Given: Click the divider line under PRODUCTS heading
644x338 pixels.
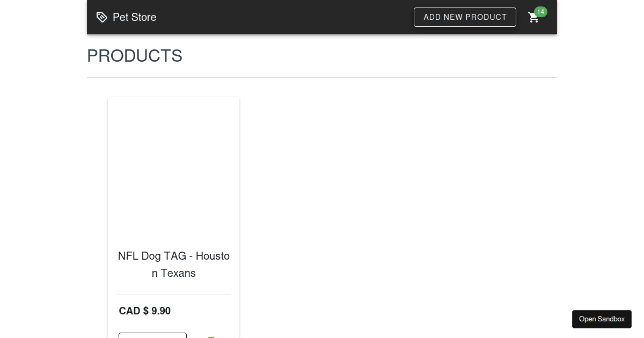Looking at the screenshot, I should click(x=322, y=78).
